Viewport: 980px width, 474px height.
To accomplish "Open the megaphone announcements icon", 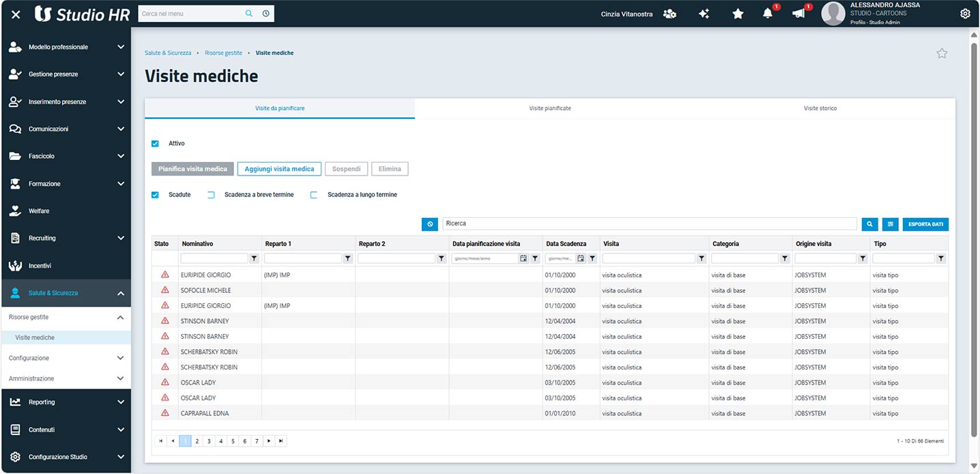I will pyautogui.click(x=798, y=14).
